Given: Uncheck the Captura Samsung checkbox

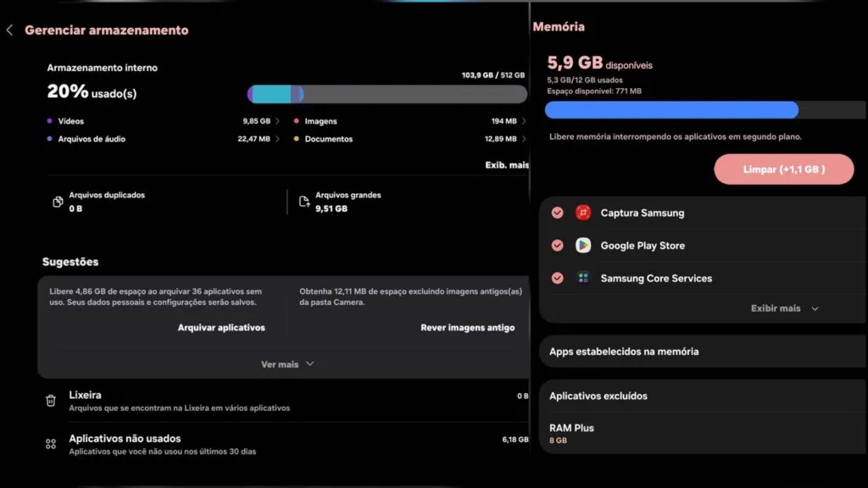Looking at the screenshot, I should 557,213.
